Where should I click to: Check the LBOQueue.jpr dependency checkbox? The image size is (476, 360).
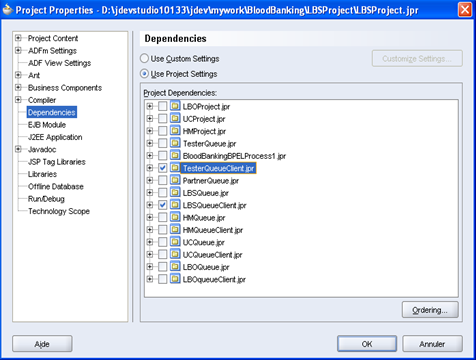[162, 267]
